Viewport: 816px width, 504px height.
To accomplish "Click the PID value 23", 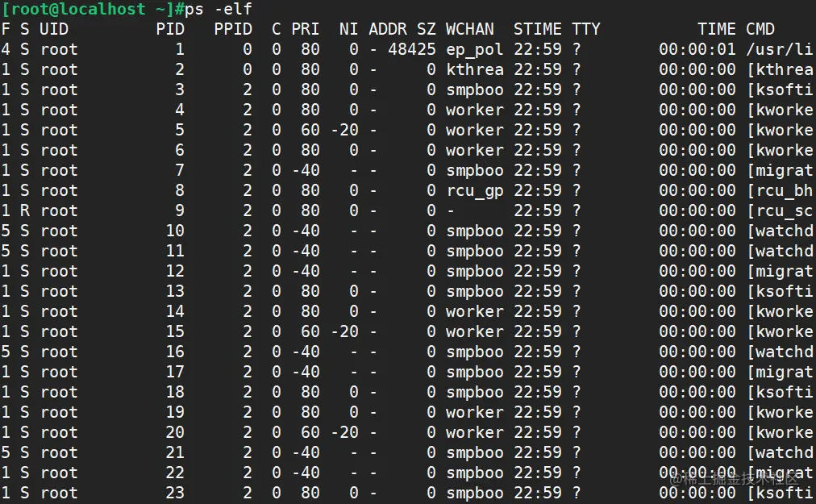I will tap(175, 493).
